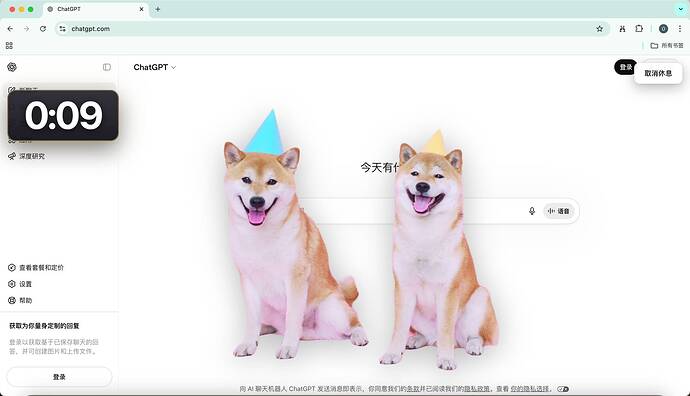The image size is (690, 396).
Task: Click the 0:09 break countdown timer overlay
Action: (x=63, y=115)
